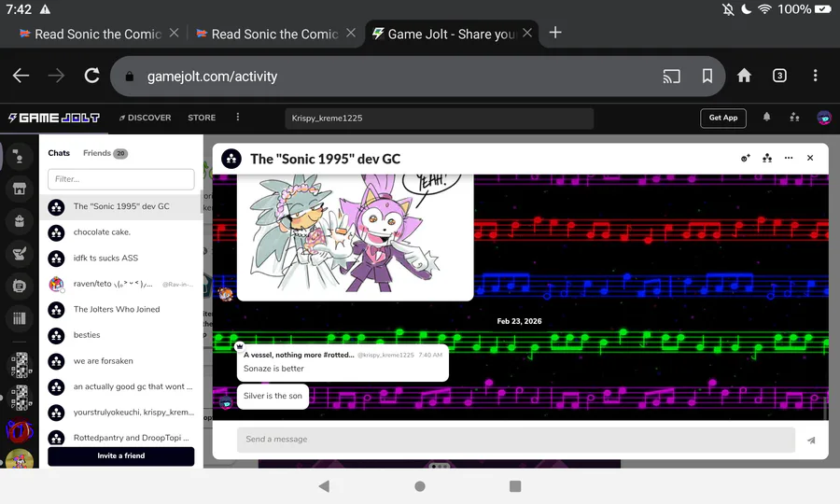
Task: Click the Get App button
Action: 722,118
